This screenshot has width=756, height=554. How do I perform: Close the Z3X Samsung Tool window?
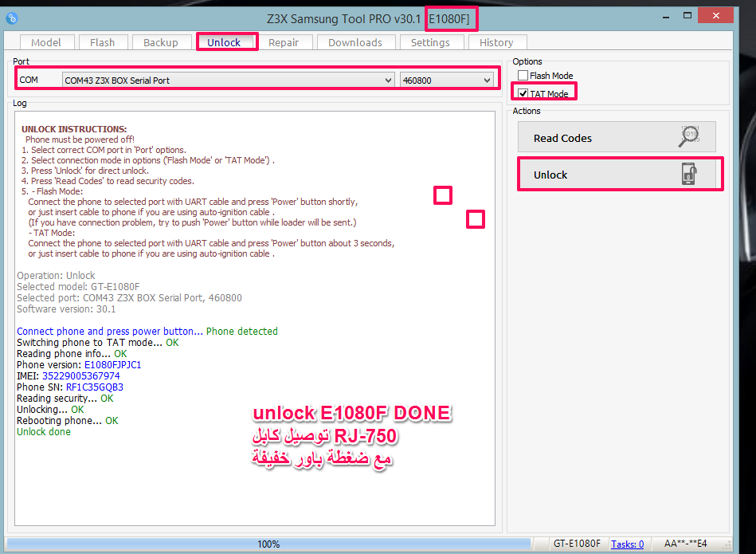click(715, 15)
